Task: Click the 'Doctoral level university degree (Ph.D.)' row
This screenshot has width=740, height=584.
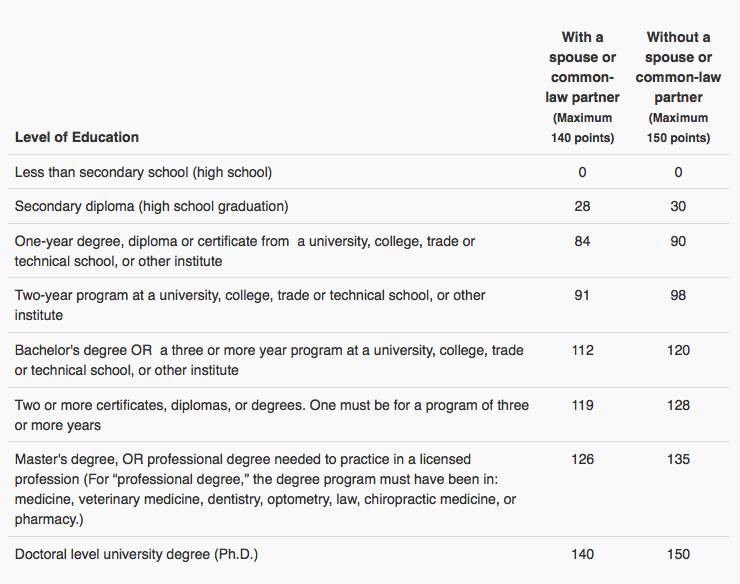Action: click(x=368, y=554)
